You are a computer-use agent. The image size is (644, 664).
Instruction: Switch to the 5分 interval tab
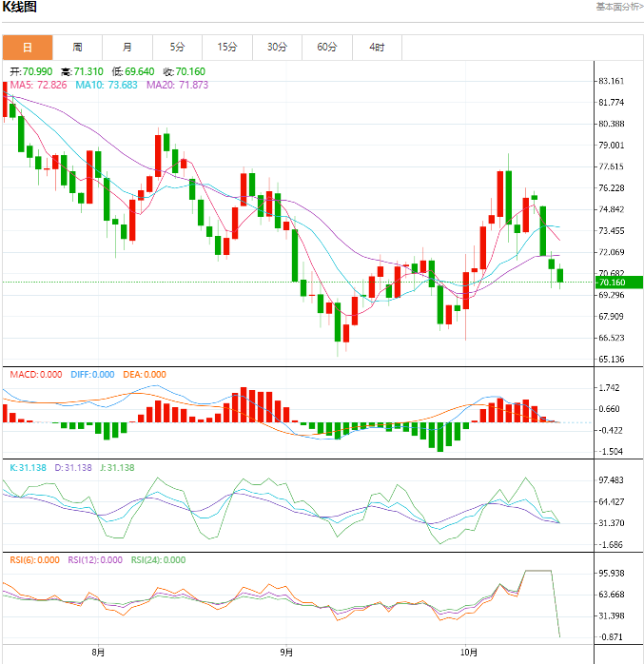click(x=177, y=47)
